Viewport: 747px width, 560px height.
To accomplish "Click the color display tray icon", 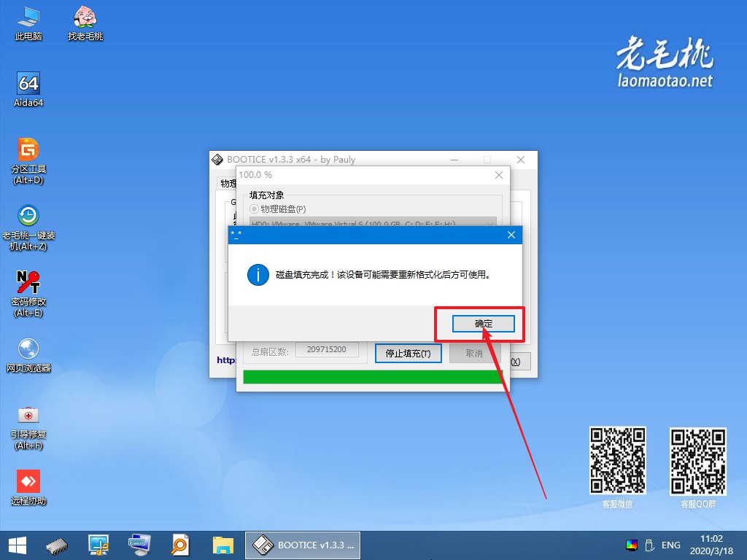I will [632, 545].
